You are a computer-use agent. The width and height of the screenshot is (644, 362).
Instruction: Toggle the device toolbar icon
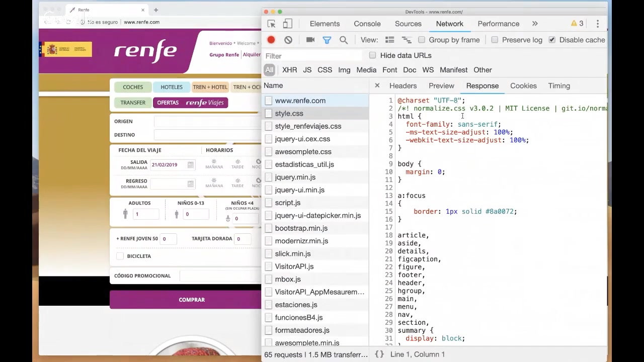tap(287, 24)
